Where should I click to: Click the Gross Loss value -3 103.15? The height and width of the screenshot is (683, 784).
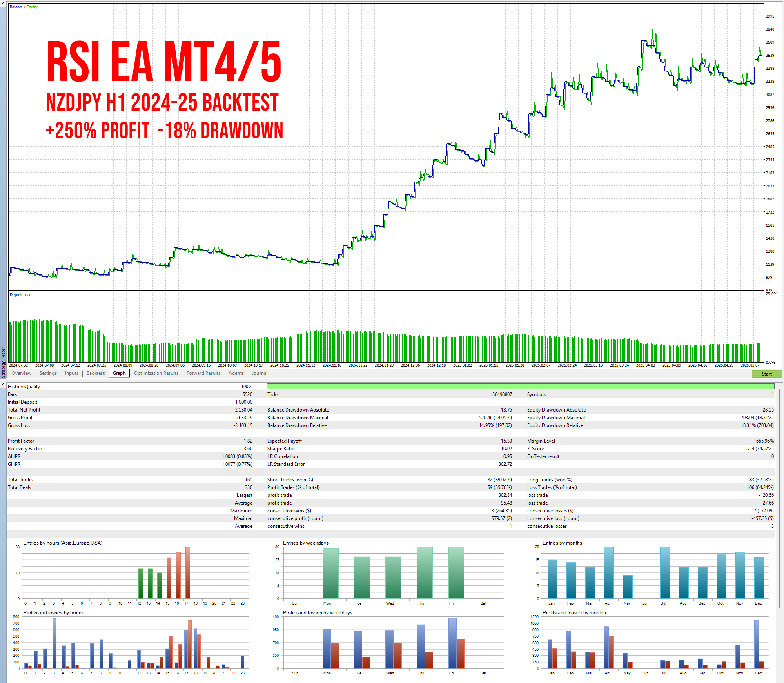click(243, 425)
